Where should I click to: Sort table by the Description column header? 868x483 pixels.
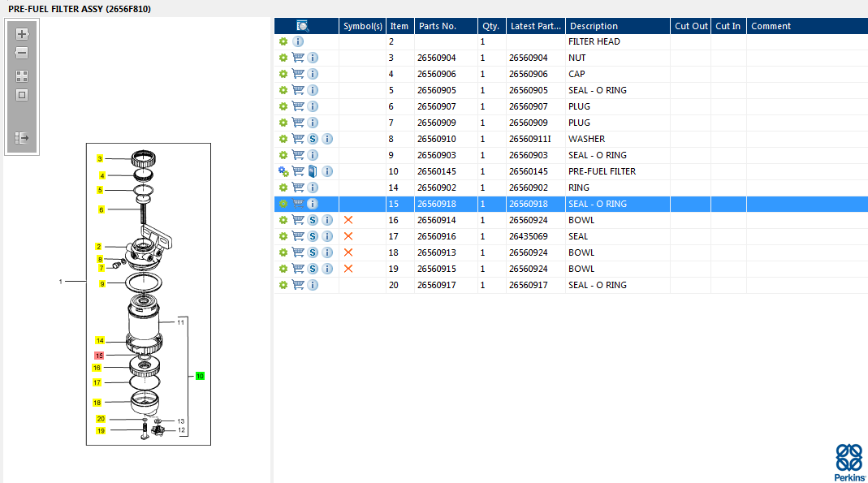coord(617,26)
